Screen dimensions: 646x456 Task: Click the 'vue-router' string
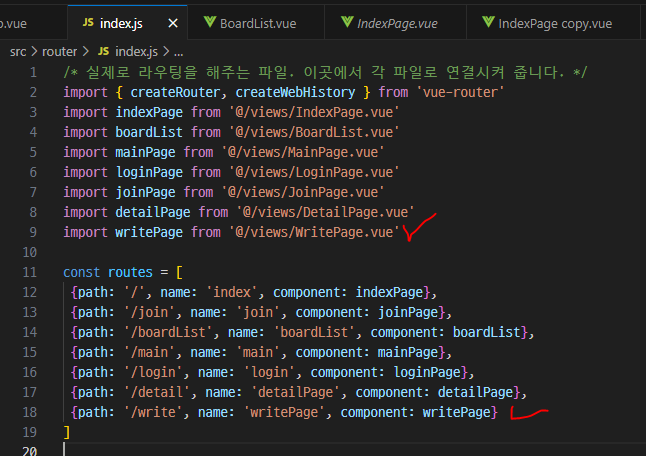461,92
